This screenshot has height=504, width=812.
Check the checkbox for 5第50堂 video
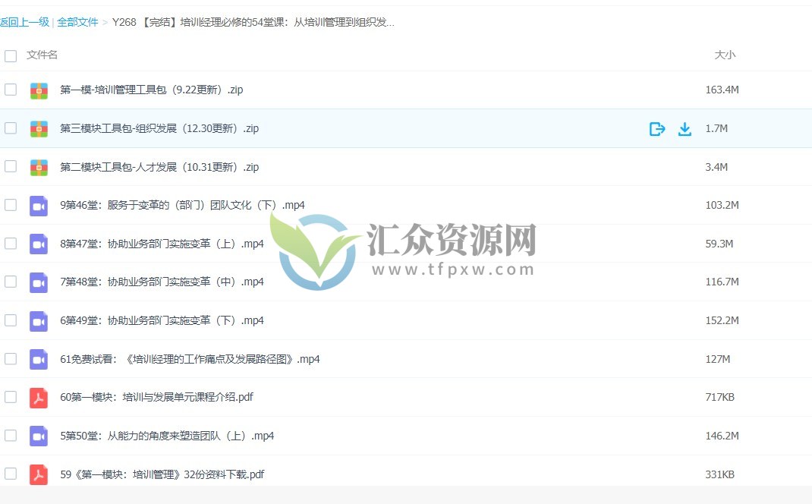click(x=11, y=435)
